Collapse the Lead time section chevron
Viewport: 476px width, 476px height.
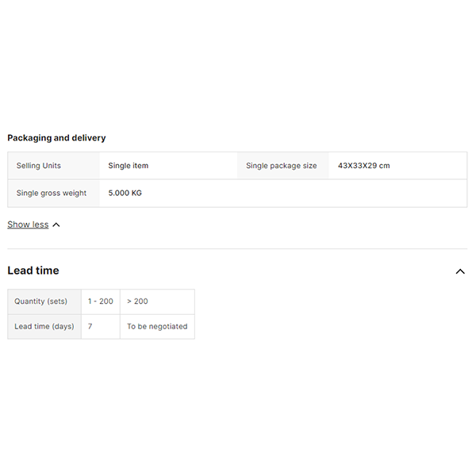tap(460, 271)
